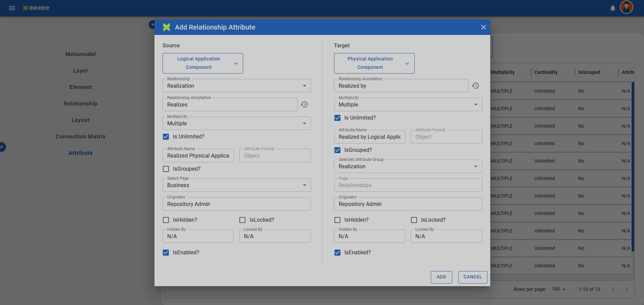Screen dimensions: 644x305
Task: Click target Originator field
Action: pos(408,204)
